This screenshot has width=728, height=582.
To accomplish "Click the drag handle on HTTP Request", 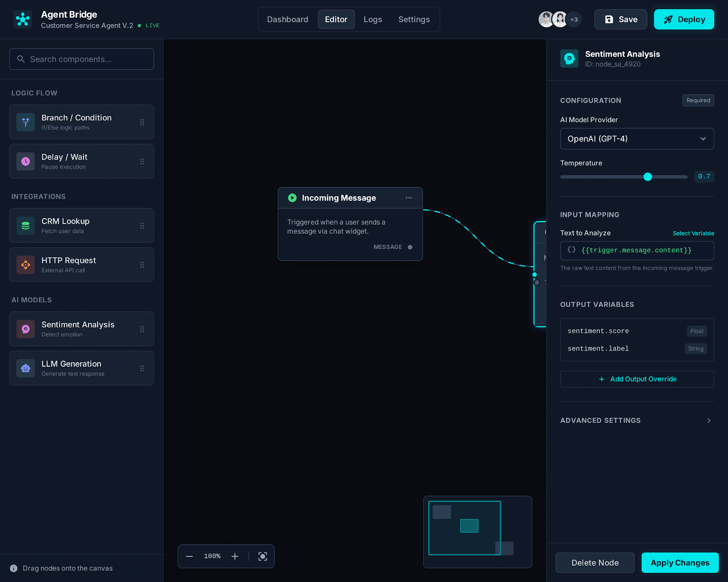I will point(142,265).
